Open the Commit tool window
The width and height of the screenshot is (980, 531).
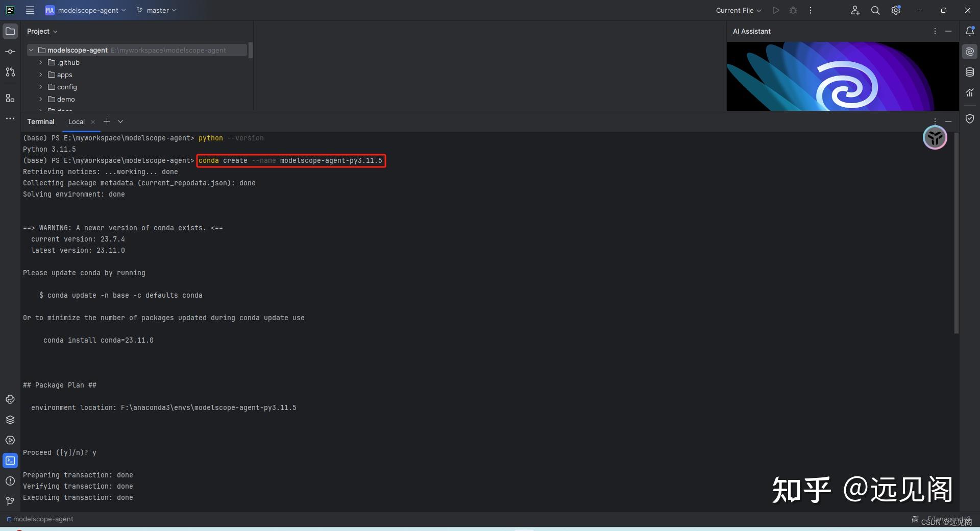pyautogui.click(x=10, y=51)
